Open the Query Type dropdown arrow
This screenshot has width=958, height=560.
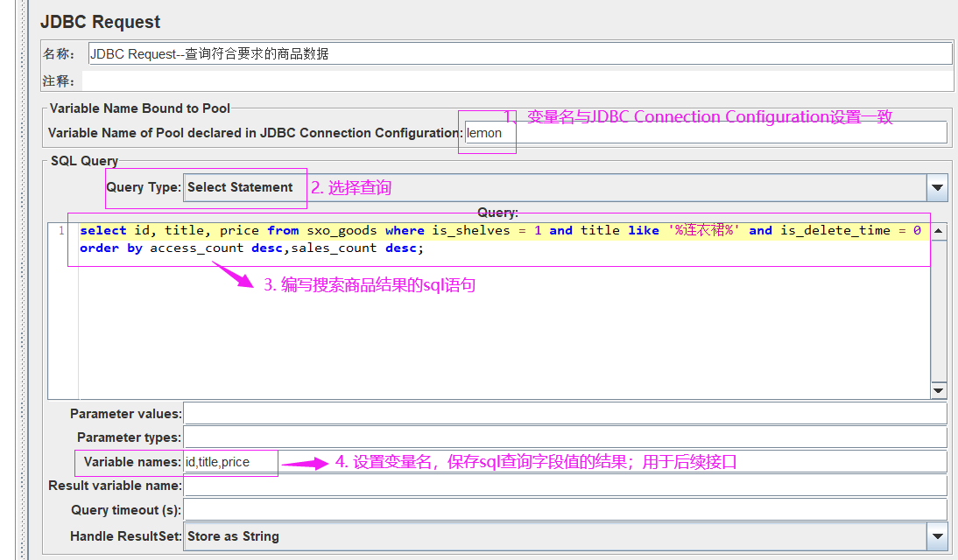pos(938,187)
